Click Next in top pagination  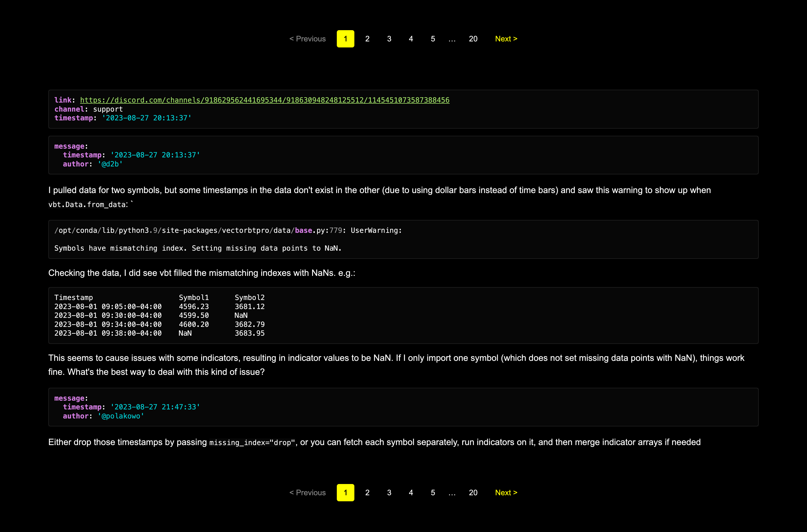pyautogui.click(x=506, y=39)
